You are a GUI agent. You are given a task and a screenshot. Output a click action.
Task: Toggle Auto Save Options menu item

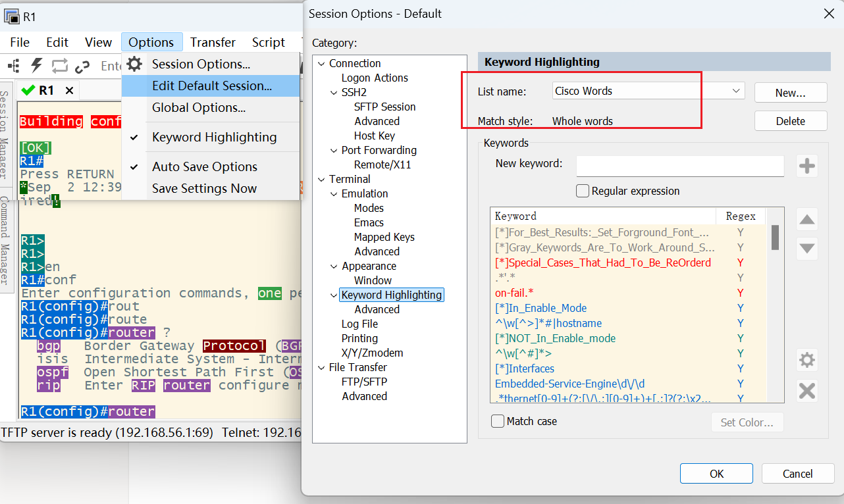tap(212, 166)
